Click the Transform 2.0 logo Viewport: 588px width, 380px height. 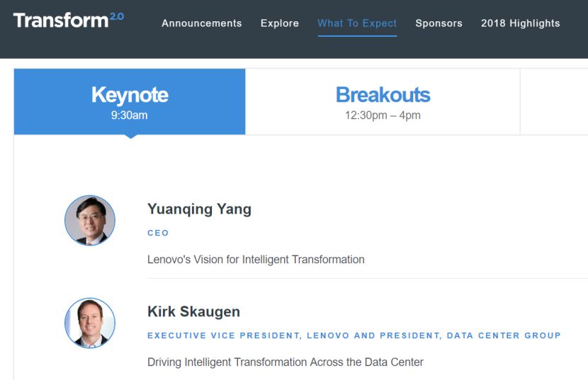(68, 21)
